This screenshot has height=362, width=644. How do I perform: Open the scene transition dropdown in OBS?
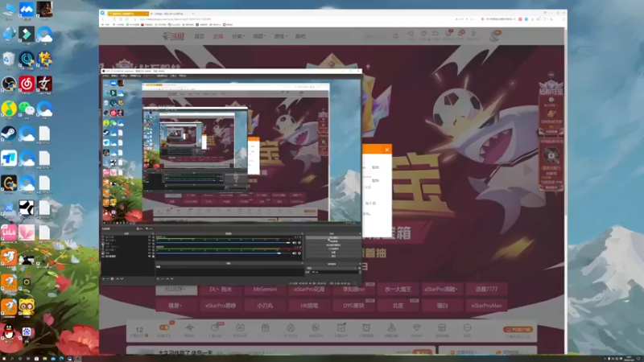[332, 268]
